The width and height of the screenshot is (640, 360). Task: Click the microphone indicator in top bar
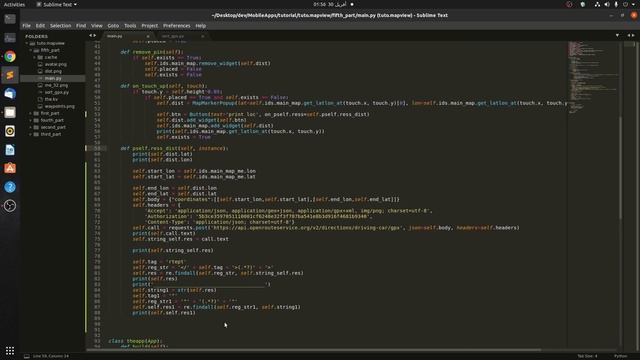point(616,4)
